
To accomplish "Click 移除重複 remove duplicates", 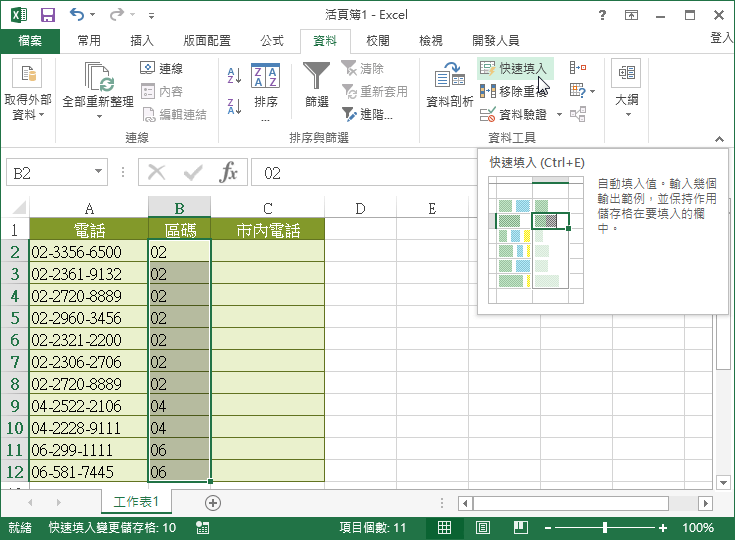I will 514,91.
